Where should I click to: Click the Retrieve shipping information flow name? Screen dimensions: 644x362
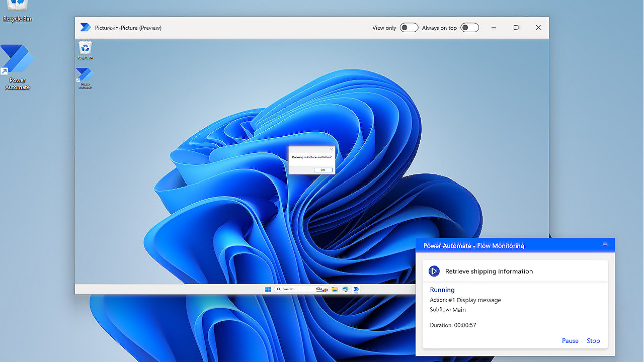(489, 271)
